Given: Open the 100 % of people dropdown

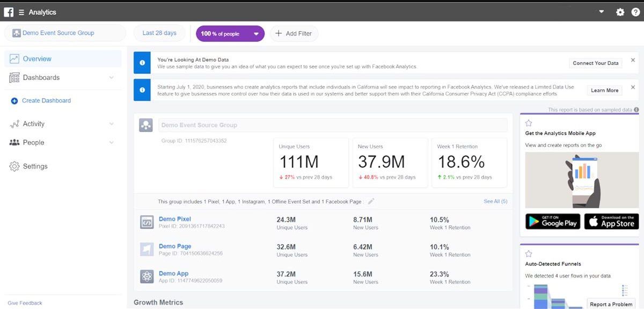Looking at the screenshot, I should click(x=230, y=34).
